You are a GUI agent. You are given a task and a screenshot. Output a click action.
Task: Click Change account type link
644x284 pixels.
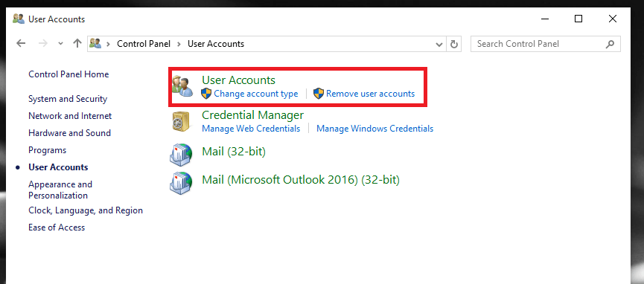click(x=256, y=94)
